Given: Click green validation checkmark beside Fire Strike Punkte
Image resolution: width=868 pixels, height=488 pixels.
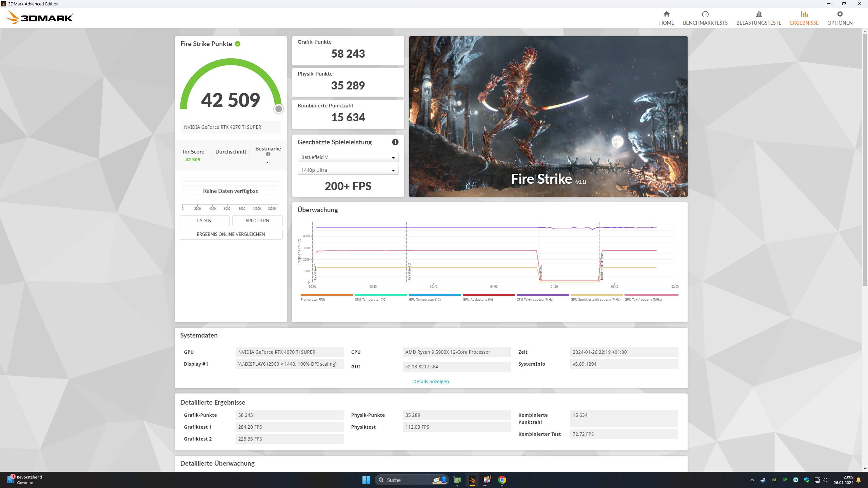Looking at the screenshot, I should click(x=237, y=44).
